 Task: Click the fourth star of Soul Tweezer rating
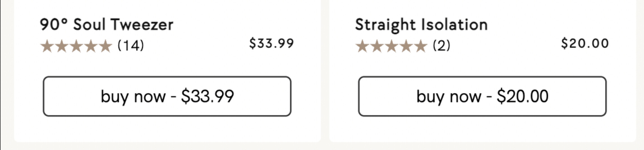click(x=91, y=46)
